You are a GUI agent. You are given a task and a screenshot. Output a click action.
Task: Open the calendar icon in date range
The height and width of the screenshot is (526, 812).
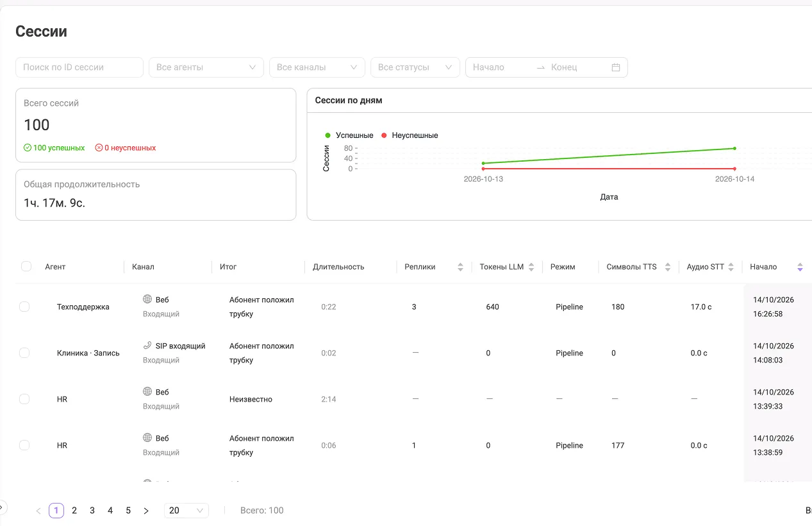[616, 67]
